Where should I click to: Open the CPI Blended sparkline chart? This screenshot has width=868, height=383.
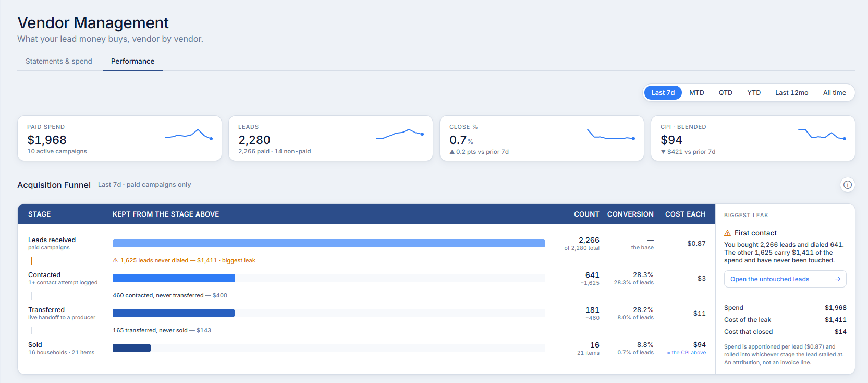click(x=822, y=135)
